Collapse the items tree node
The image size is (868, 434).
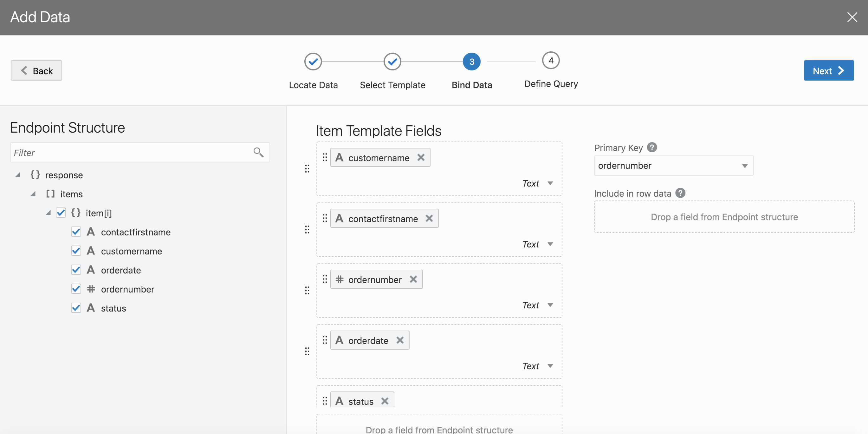[x=33, y=194]
